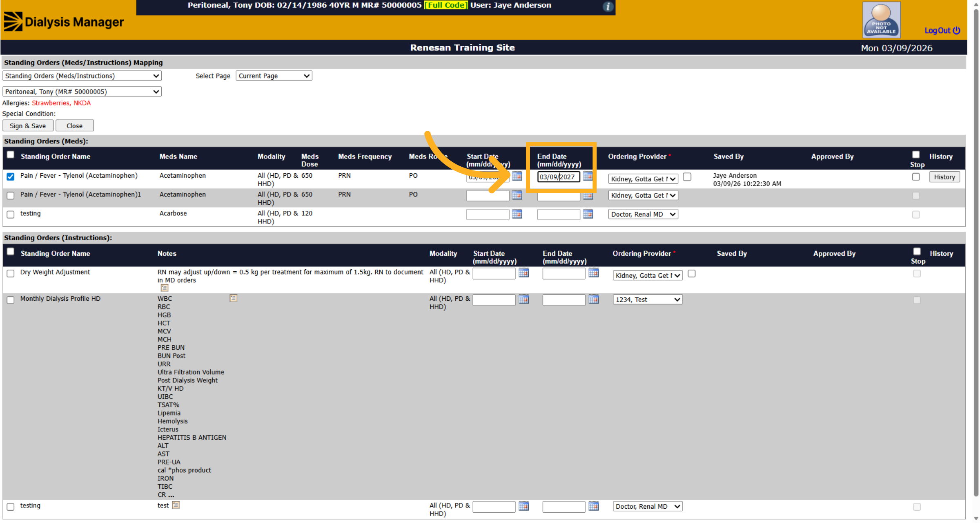Click Log Out link

click(942, 31)
